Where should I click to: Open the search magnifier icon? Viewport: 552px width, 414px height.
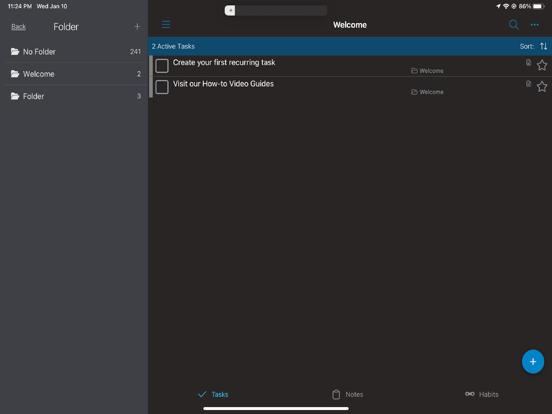coord(514,25)
